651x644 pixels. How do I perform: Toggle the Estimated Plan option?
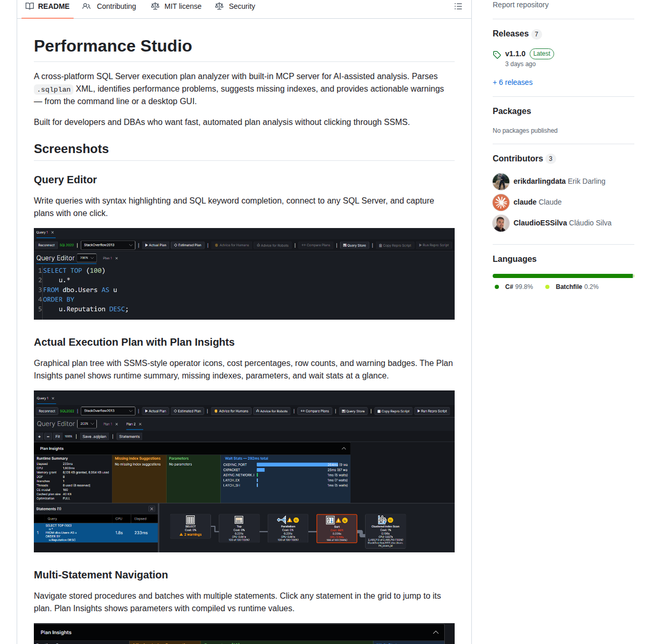(187, 411)
